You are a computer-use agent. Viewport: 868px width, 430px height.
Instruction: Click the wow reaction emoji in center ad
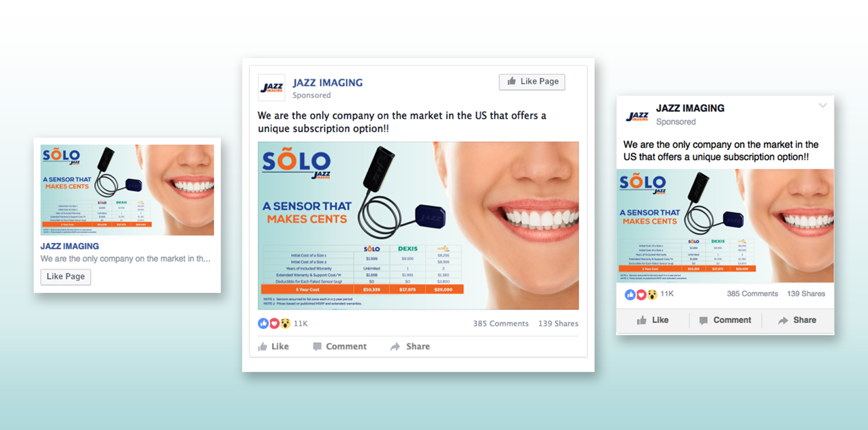point(285,323)
